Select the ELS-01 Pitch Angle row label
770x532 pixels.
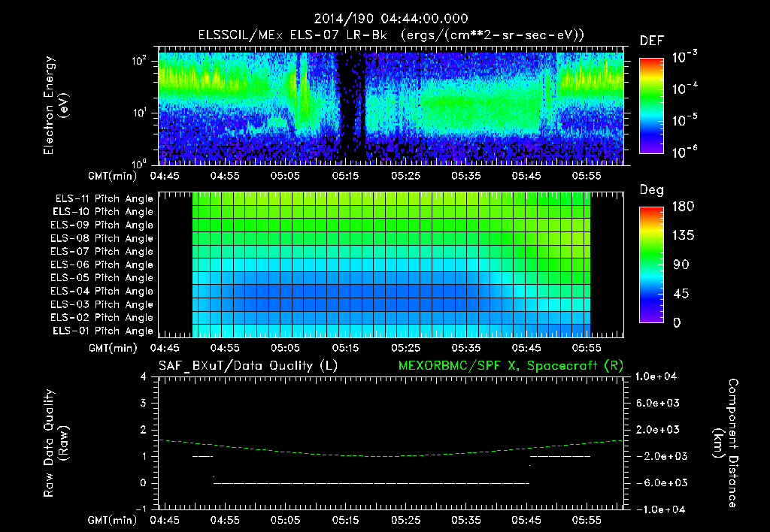tap(103, 331)
